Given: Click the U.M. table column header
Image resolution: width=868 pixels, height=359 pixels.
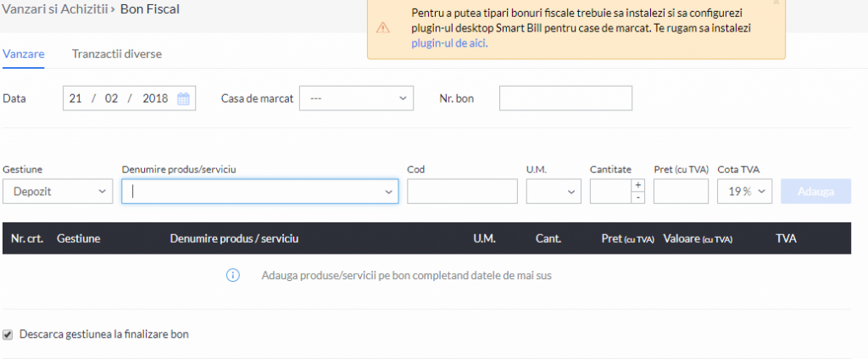Looking at the screenshot, I should [484, 238].
